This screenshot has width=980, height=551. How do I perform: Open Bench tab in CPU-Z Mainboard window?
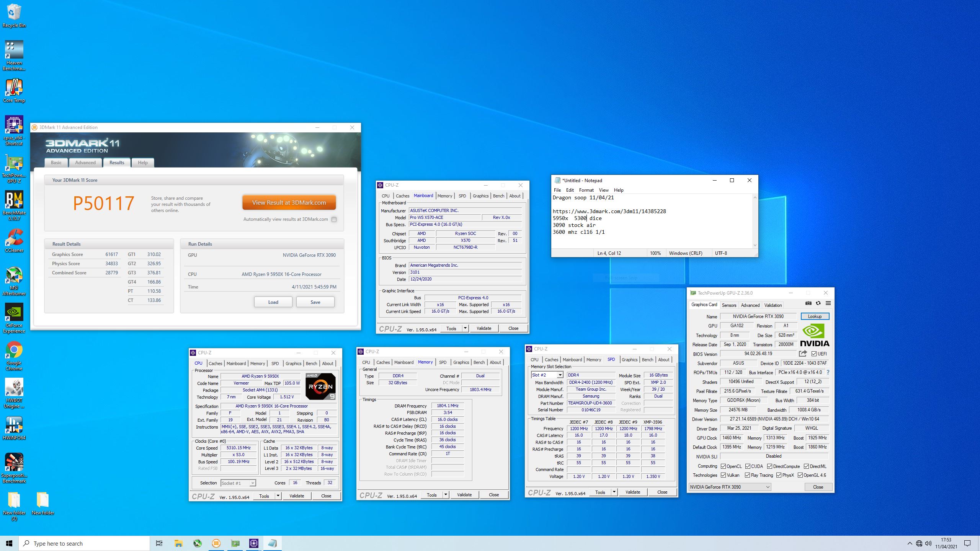[x=498, y=196]
